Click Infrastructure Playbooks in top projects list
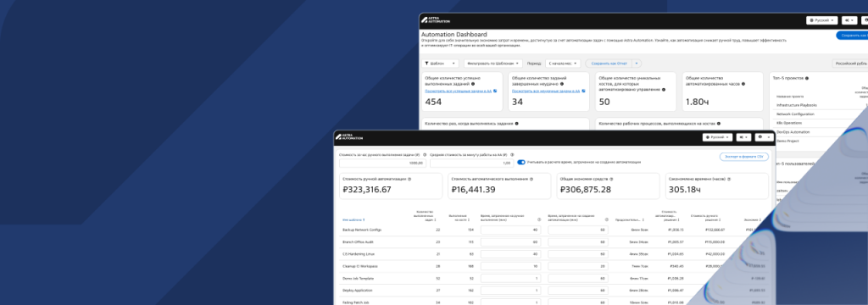Viewport: 868px width, 305px height. [x=796, y=104]
